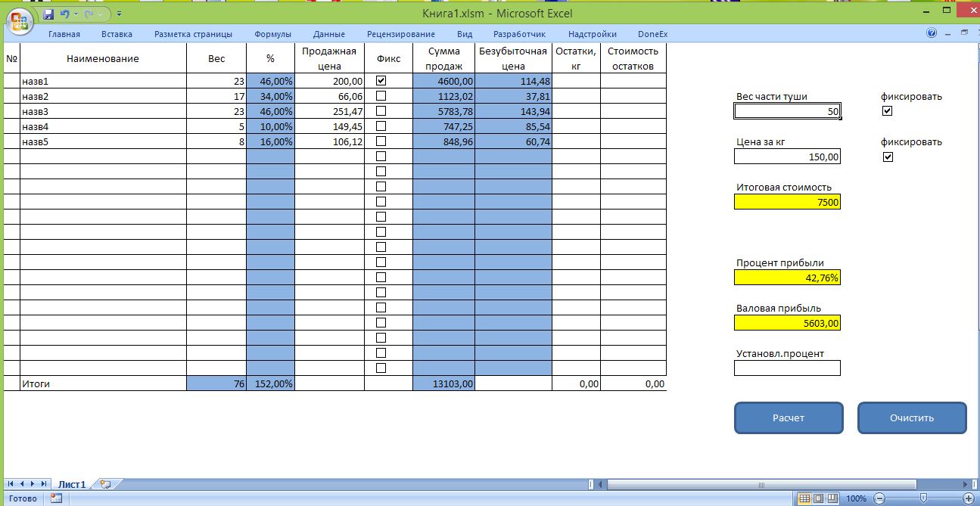Image resolution: width=980 pixels, height=506 pixels.
Task: Go to last sheet navigation arrow
Action: click(44, 483)
